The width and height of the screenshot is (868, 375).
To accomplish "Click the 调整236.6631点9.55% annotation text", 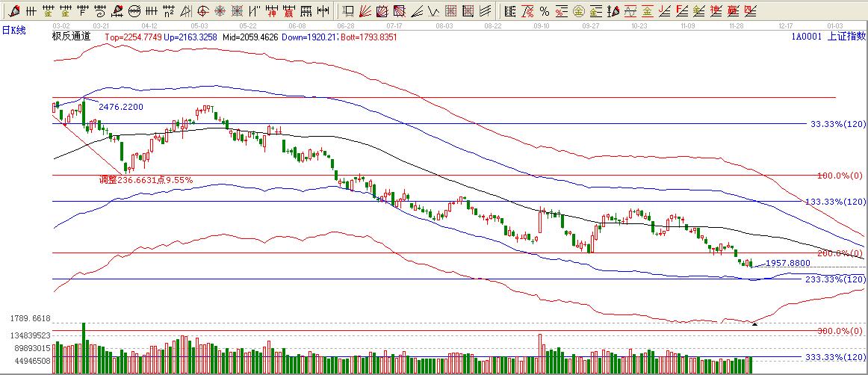I will pyautogui.click(x=146, y=180).
